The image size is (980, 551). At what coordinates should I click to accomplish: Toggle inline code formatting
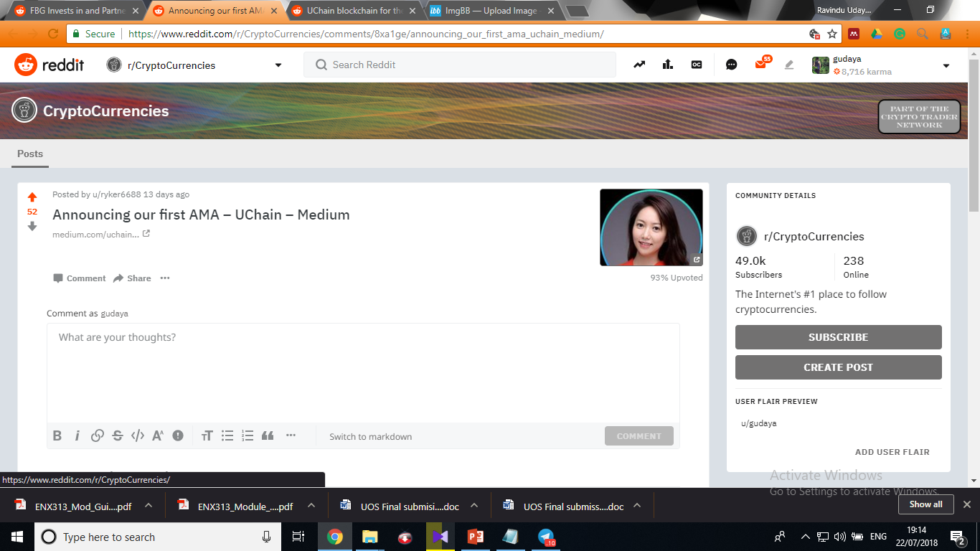pos(138,435)
